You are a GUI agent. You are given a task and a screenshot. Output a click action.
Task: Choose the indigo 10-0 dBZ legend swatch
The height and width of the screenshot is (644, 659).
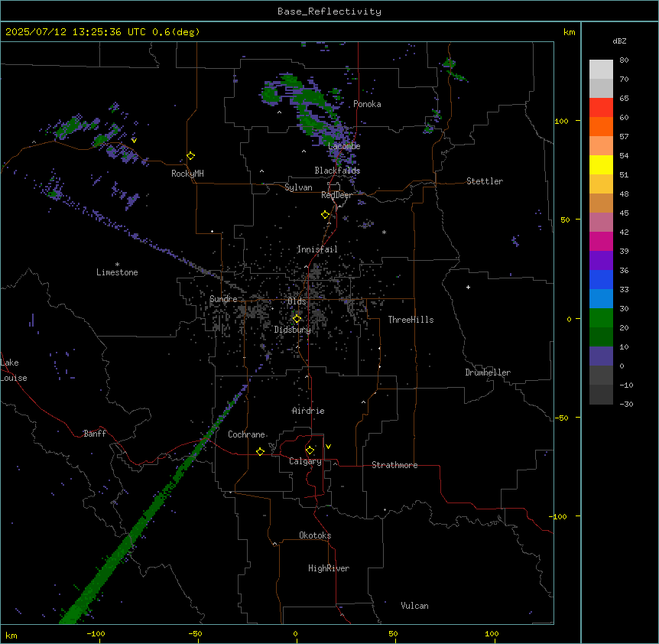[x=601, y=356]
